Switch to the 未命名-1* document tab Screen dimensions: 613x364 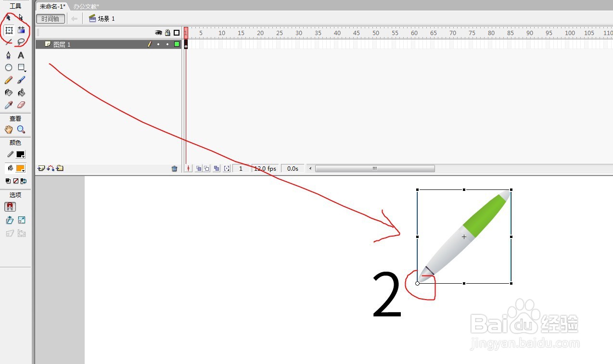tap(52, 6)
